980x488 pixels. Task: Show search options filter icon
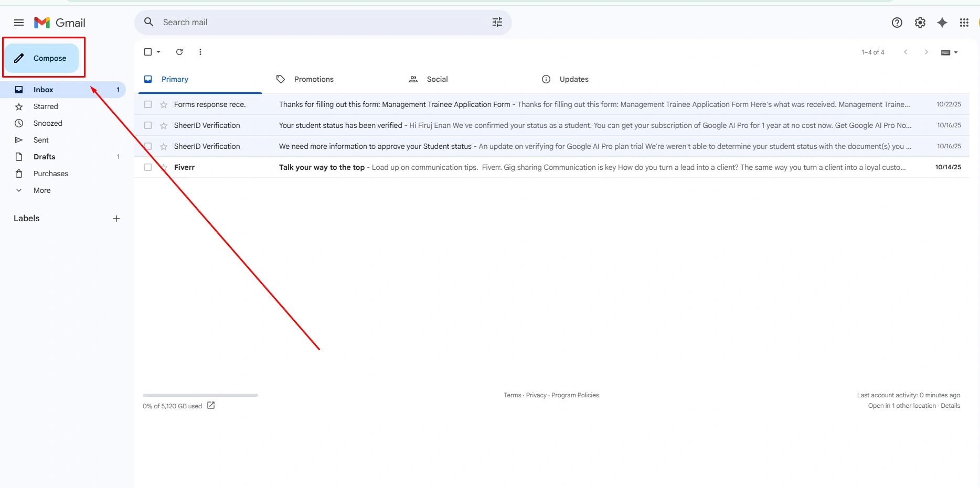pyautogui.click(x=497, y=22)
